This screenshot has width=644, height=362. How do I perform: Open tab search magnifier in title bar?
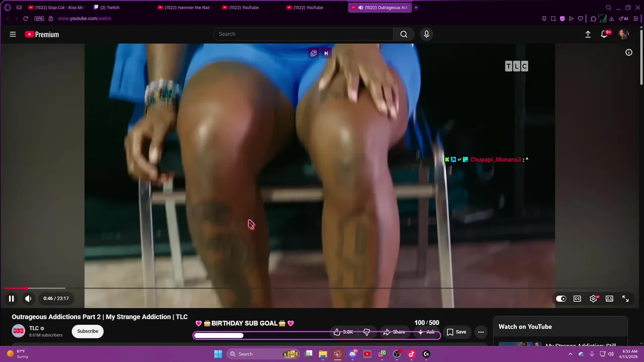pos(608,8)
